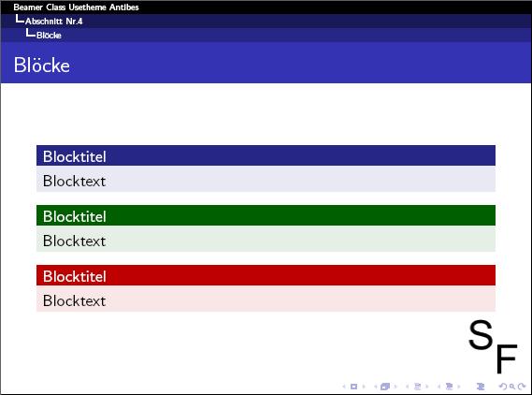532x395 pixels.
Task: Go to previous slide with left arrow
Action: (x=344, y=387)
